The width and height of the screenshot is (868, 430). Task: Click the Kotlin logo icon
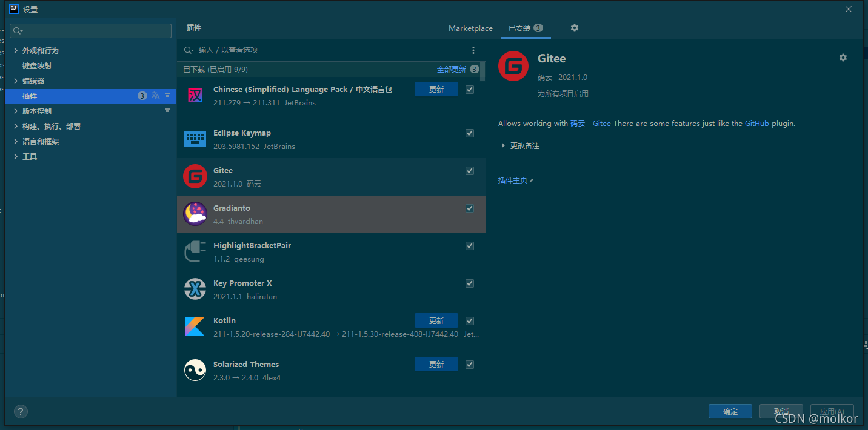195,326
